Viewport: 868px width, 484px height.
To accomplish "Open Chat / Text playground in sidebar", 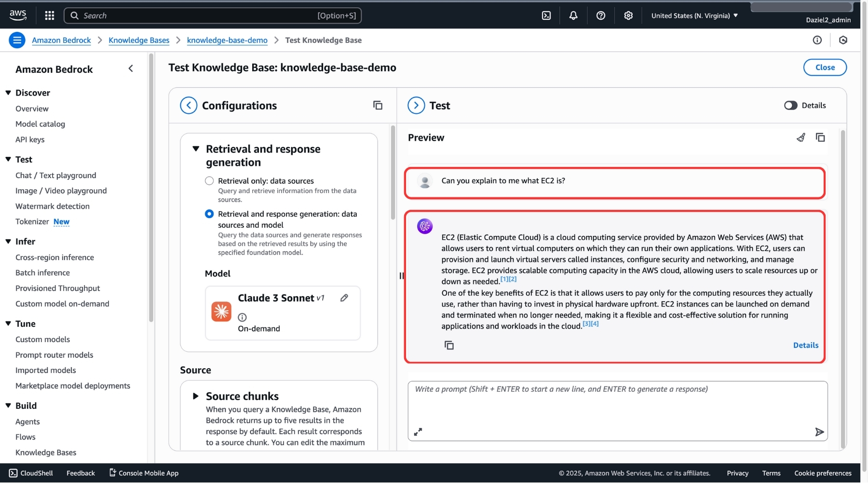I will coord(55,176).
